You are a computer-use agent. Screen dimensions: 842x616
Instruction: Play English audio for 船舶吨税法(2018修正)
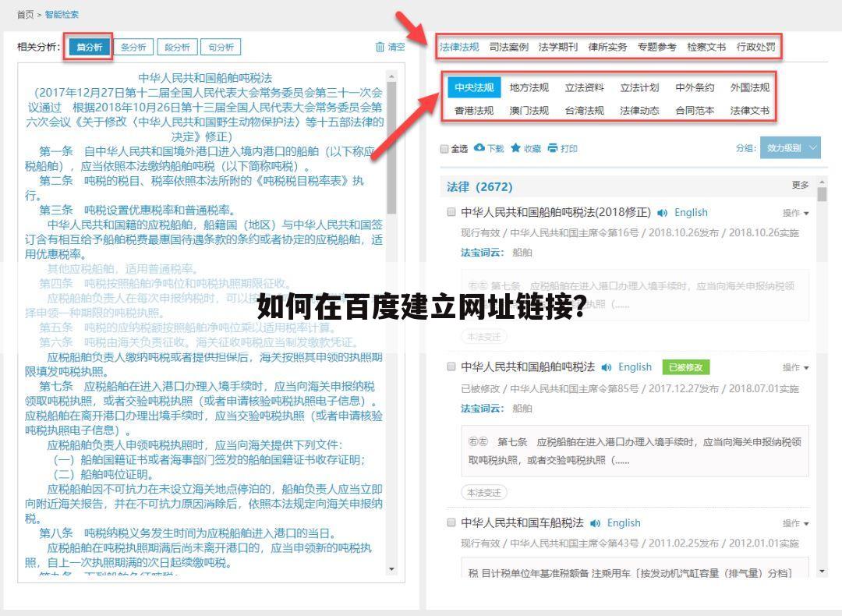tap(662, 212)
